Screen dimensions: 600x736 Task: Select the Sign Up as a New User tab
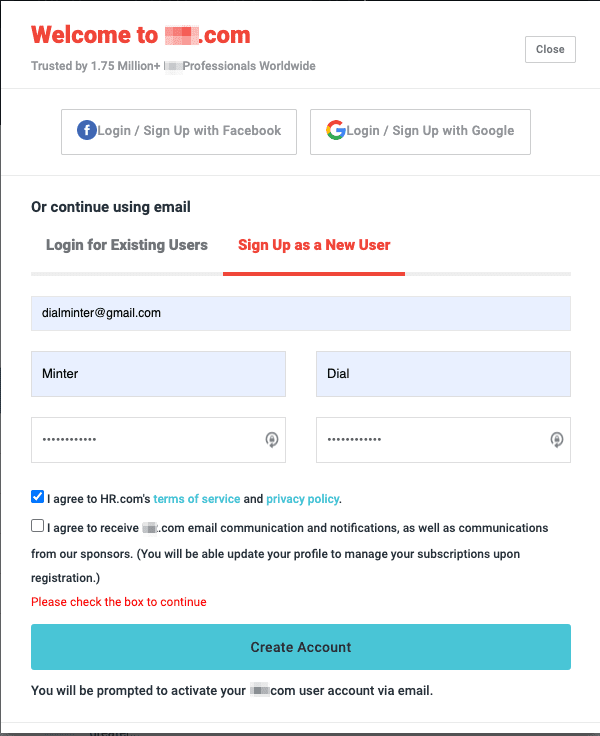click(x=314, y=245)
